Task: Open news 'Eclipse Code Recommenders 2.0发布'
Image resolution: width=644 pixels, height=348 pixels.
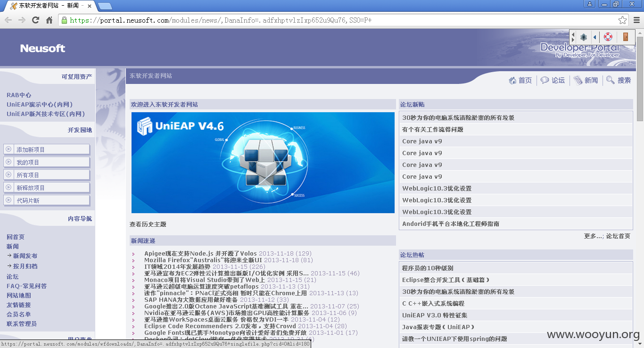Action: (220, 326)
